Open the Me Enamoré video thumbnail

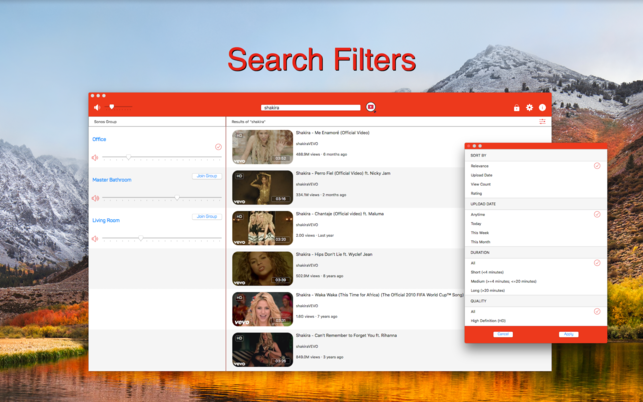262,147
